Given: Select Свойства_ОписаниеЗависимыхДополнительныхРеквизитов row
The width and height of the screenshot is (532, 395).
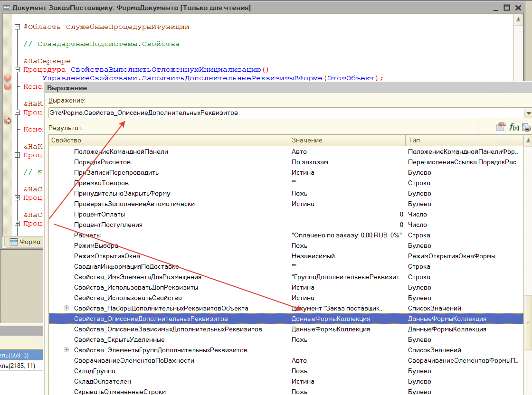Looking at the screenshot, I should pos(286,329).
